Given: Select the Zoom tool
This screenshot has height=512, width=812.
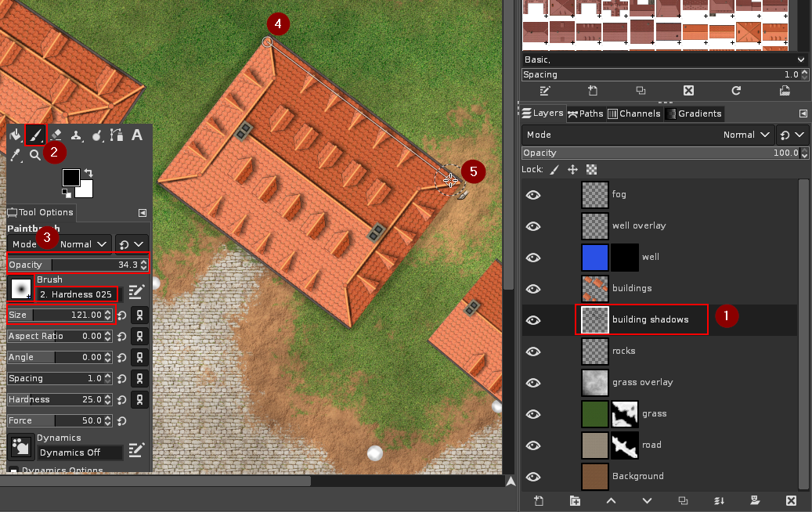Looking at the screenshot, I should click(36, 153).
